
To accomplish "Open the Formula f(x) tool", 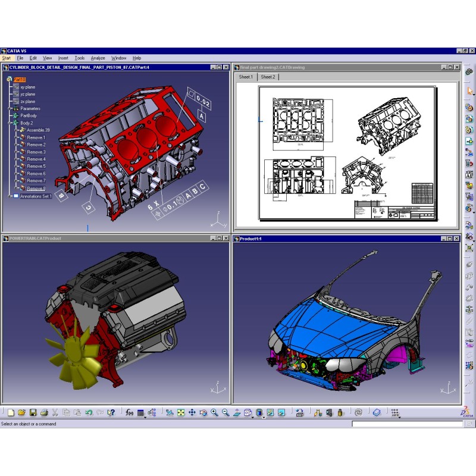I will 129,412.
